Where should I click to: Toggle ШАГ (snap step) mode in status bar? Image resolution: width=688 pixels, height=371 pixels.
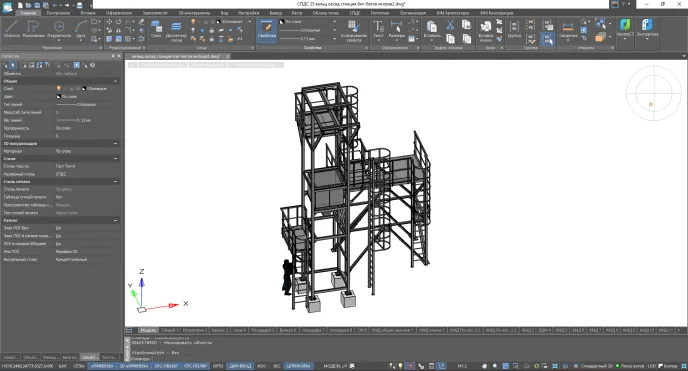tap(63, 366)
